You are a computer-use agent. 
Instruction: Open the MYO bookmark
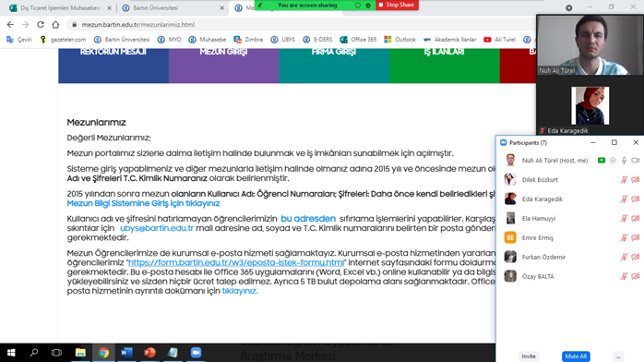[170, 40]
